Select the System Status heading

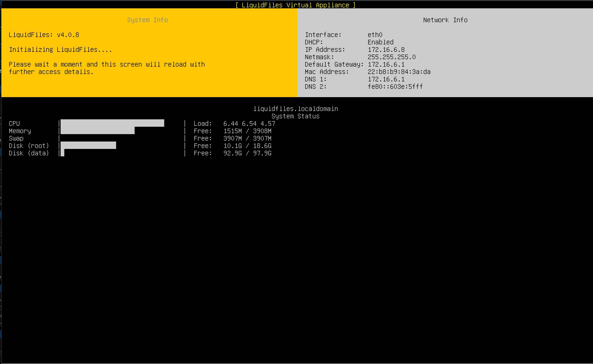coord(296,116)
